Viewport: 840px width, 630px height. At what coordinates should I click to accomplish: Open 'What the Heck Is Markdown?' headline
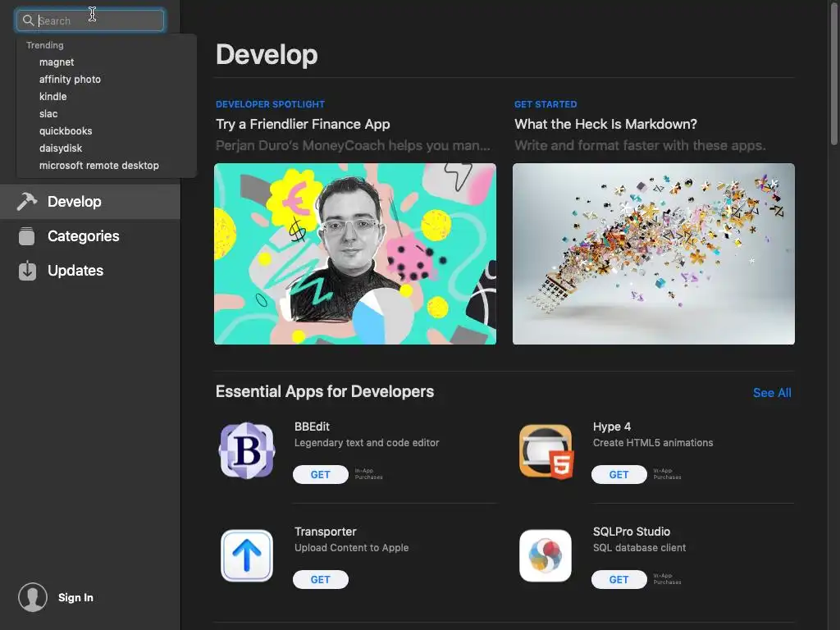pyautogui.click(x=606, y=125)
